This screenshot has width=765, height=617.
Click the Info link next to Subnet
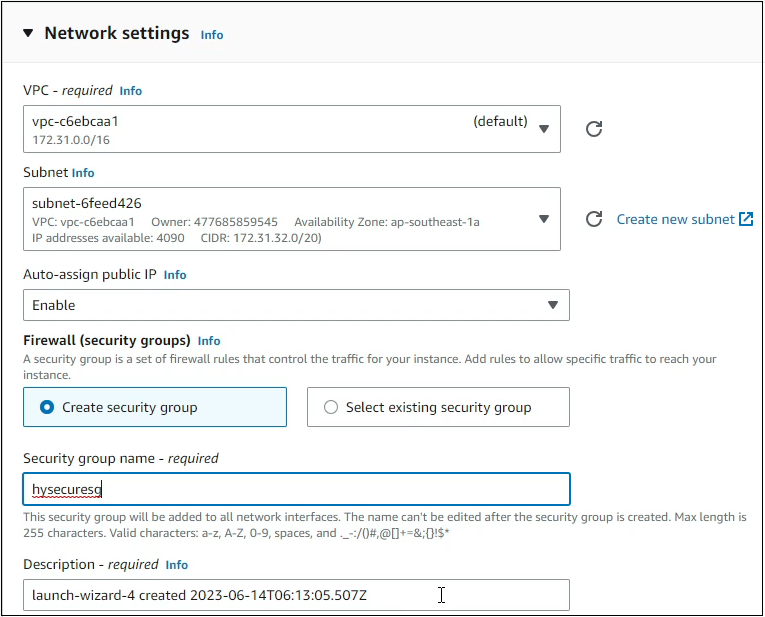[83, 173]
